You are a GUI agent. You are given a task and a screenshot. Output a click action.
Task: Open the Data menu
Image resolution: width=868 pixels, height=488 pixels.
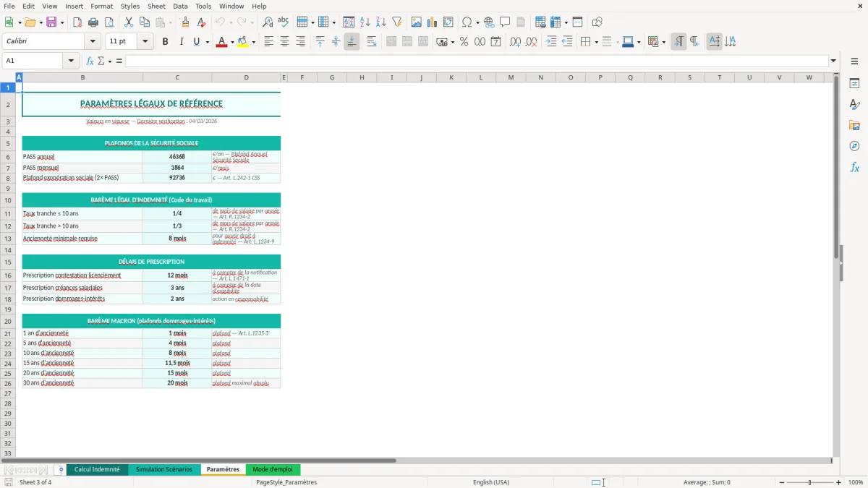180,6
